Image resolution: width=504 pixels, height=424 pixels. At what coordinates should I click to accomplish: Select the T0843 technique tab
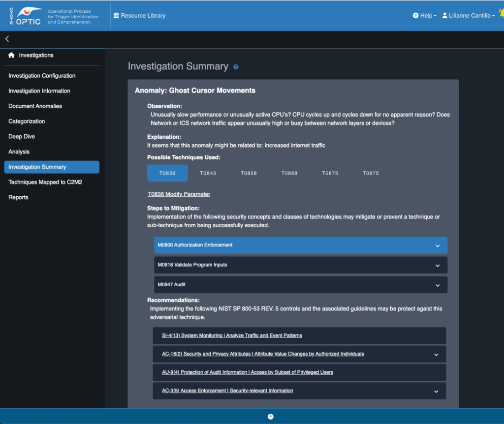[x=208, y=173]
